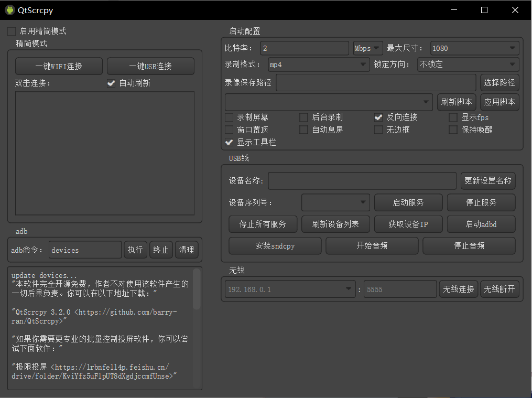The width and height of the screenshot is (532, 398).
Task: Open the 锁定方向 不锁定 dropdown
Action: tap(468, 64)
